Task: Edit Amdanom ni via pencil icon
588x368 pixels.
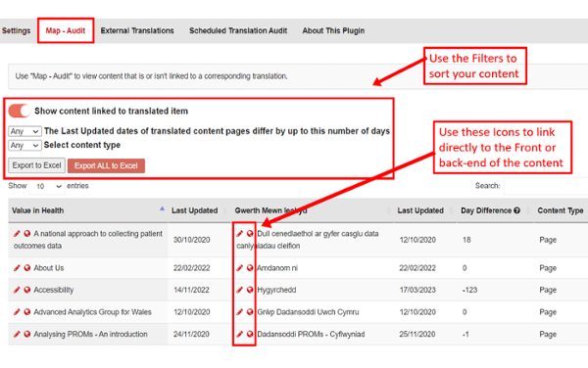Action: [240, 268]
